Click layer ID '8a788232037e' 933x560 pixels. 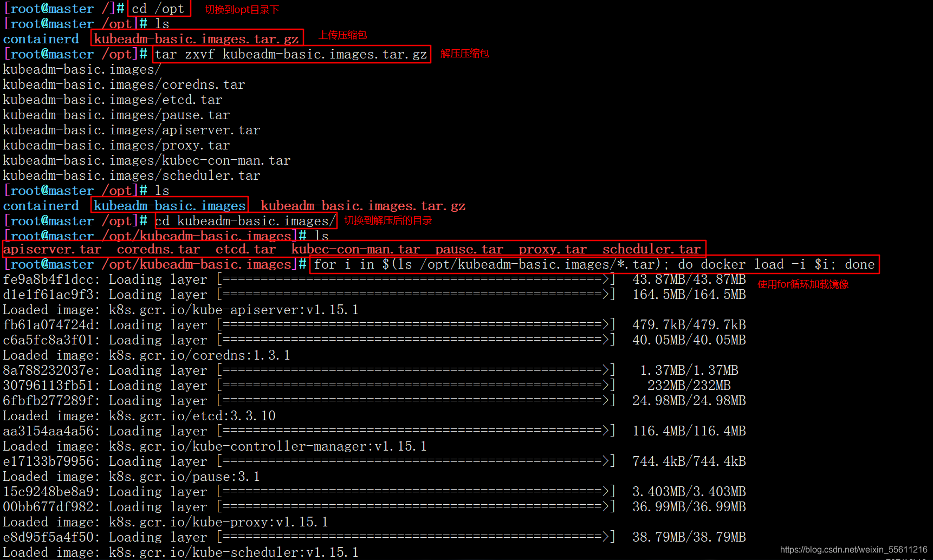pos(48,370)
